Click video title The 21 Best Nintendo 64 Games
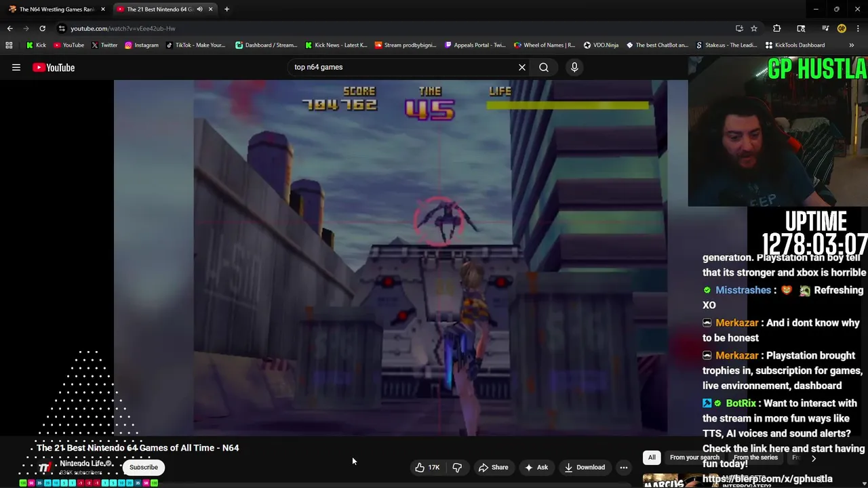Viewport: 868px width, 488px height. (x=138, y=448)
